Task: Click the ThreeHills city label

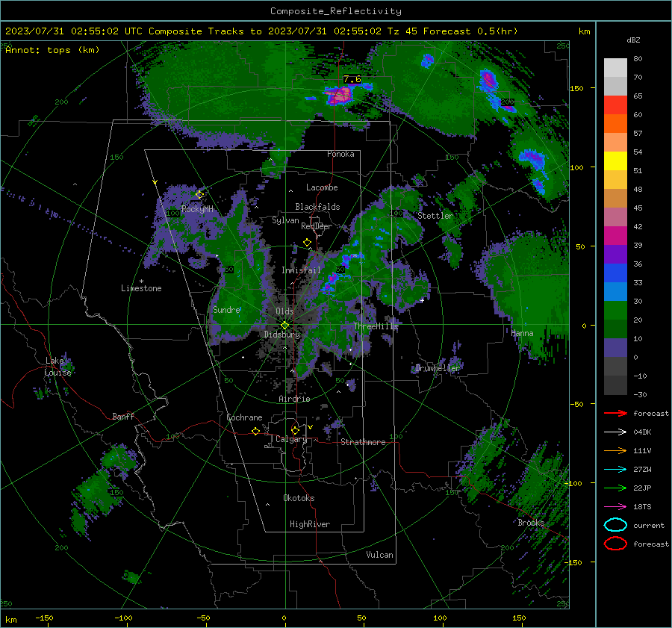Action: click(376, 326)
